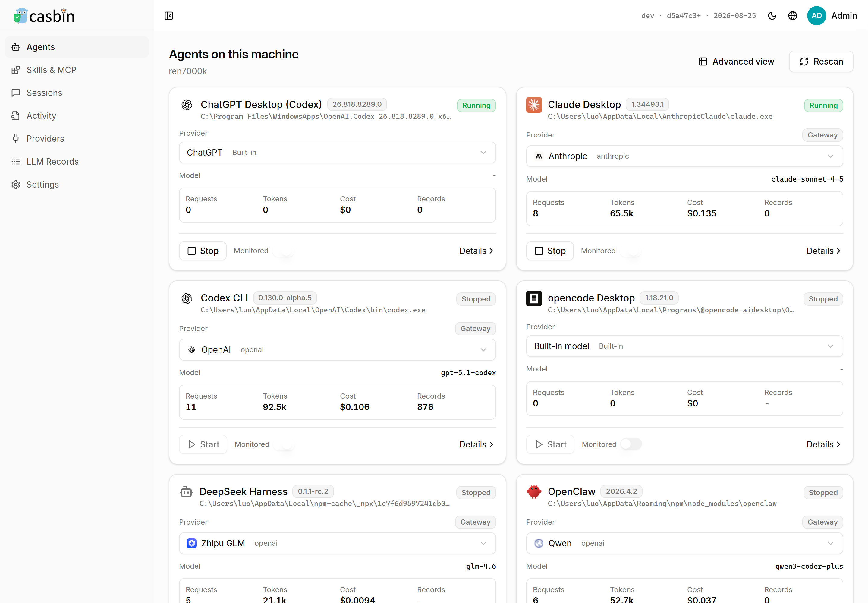Click the Claude Desktop app icon
The width and height of the screenshot is (868, 603).
pos(534,105)
